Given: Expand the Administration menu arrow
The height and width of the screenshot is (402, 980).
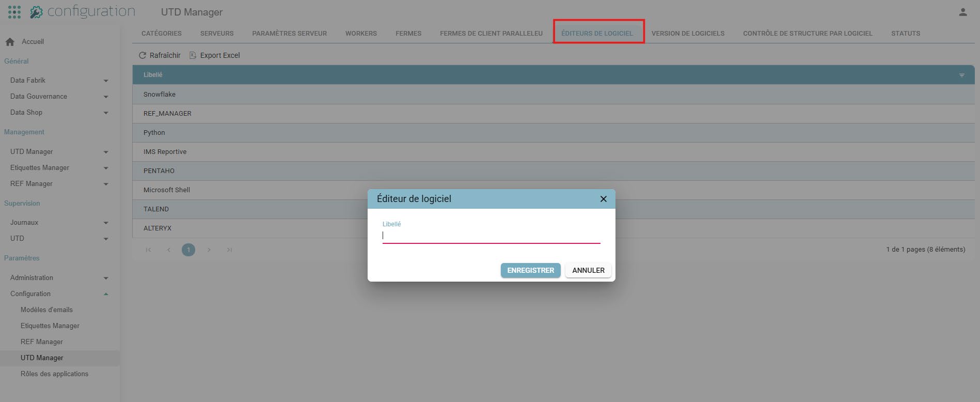Looking at the screenshot, I should point(106,278).
